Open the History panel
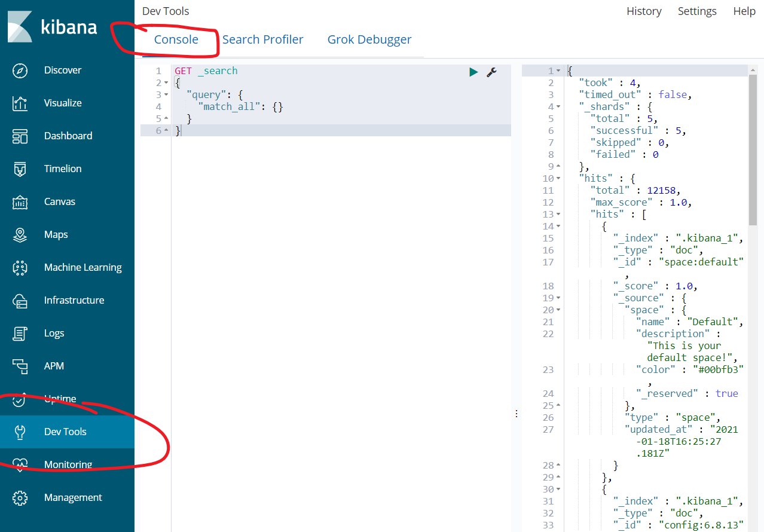 pyautogui.click(x=643, y=11)
